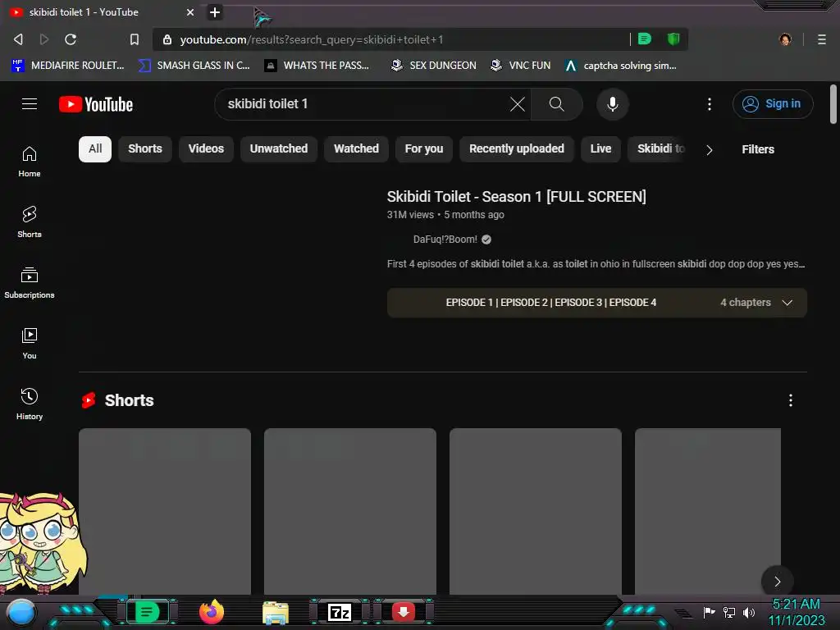
Task: Select the Watched filter chip
Action: coord(356,149)
